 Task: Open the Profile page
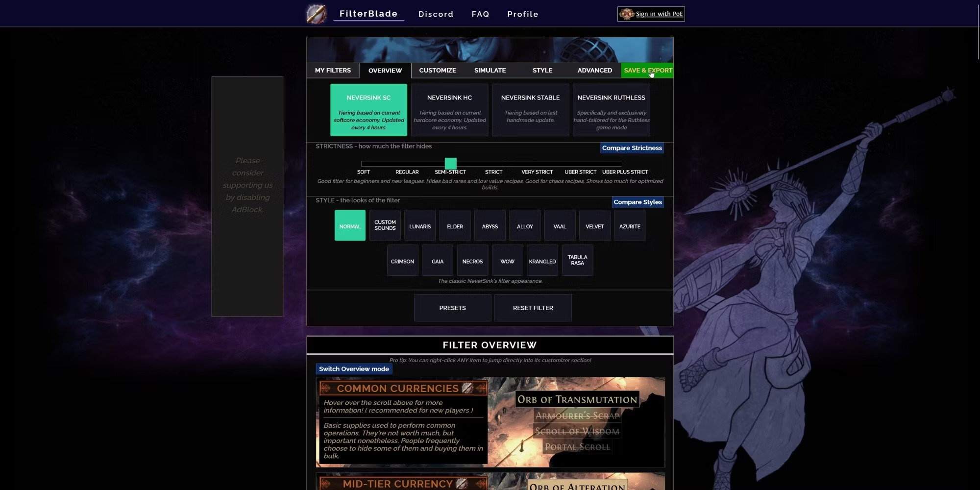tap(523, 14)
